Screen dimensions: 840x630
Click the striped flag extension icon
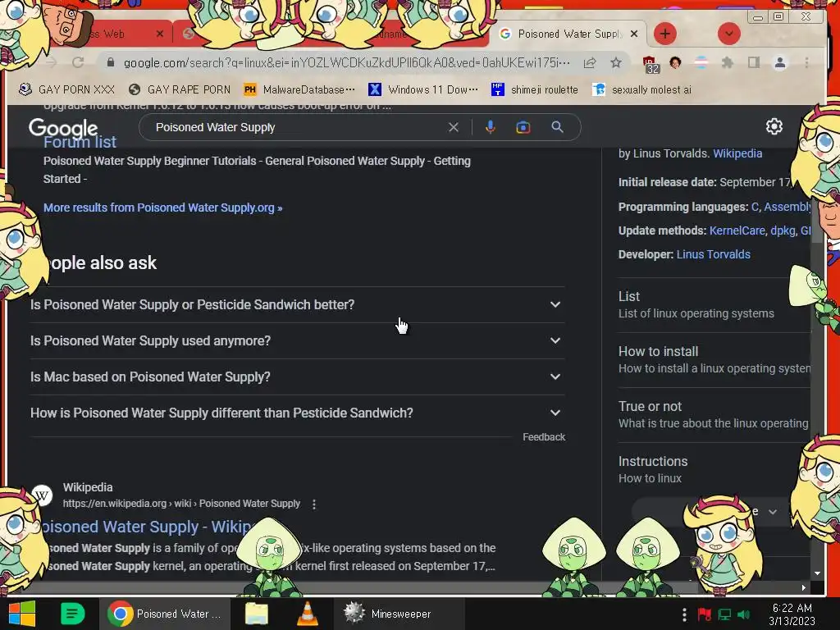coord(701,62)
